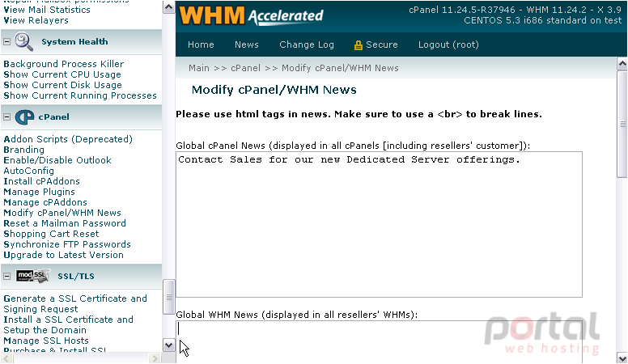The image size is (628, 364).
Task: Click the main pane vertical scrollbar thumb
Action: coord(622,124)
